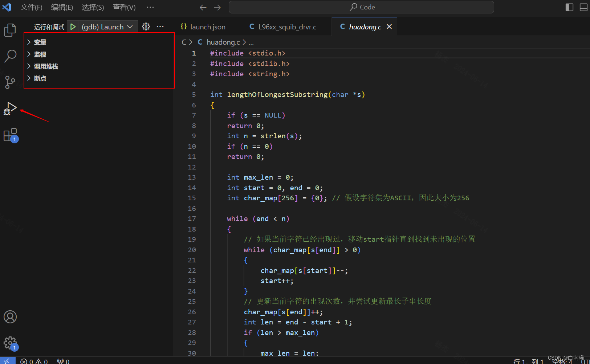The height and width of the screenshot is (364, 590).
Task: Open the Explorer view in activity bar
Action: 10,30
